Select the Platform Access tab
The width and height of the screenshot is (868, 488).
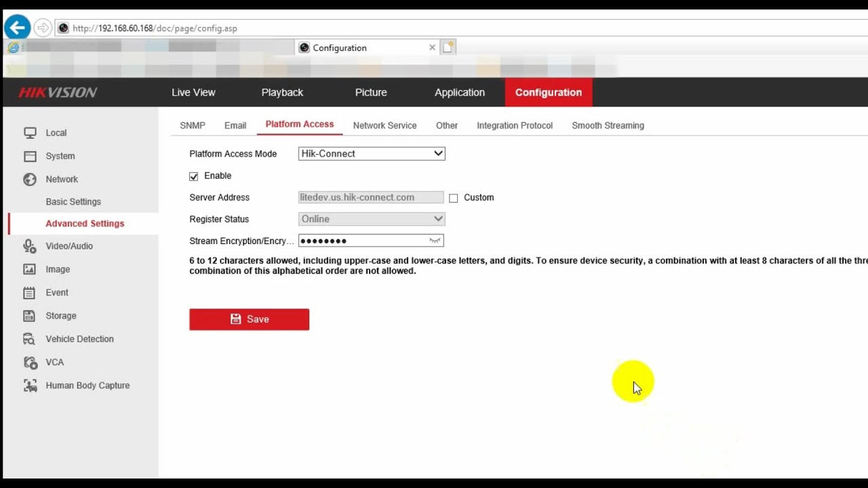click(300, 124)
